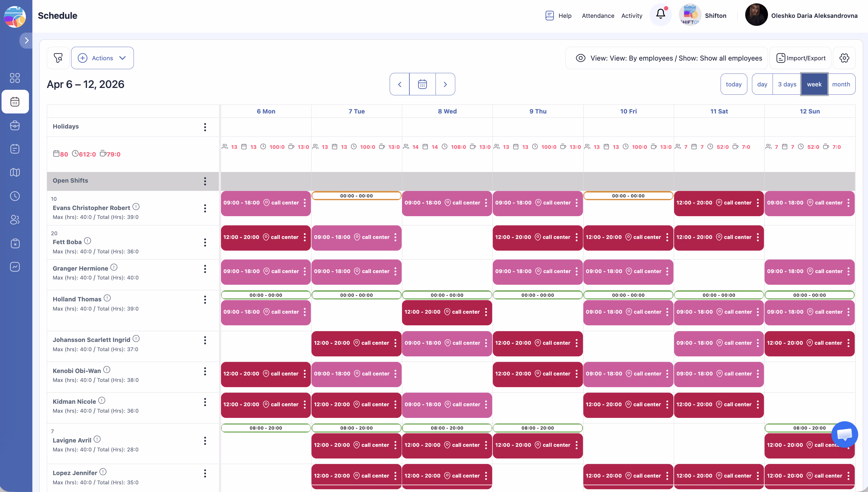Open Open Shifts row options menu

point(205,181)
